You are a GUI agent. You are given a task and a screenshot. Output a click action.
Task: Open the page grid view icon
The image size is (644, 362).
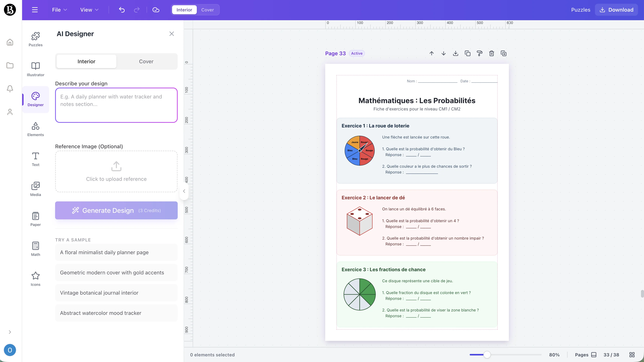[x=632, y=355]
